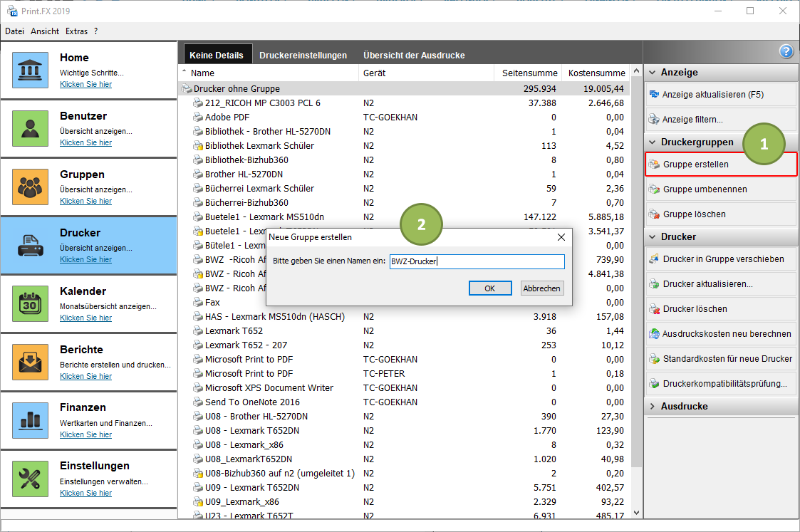Click 'Klicken Sie hier' under Einstellungen

point(85,493)
